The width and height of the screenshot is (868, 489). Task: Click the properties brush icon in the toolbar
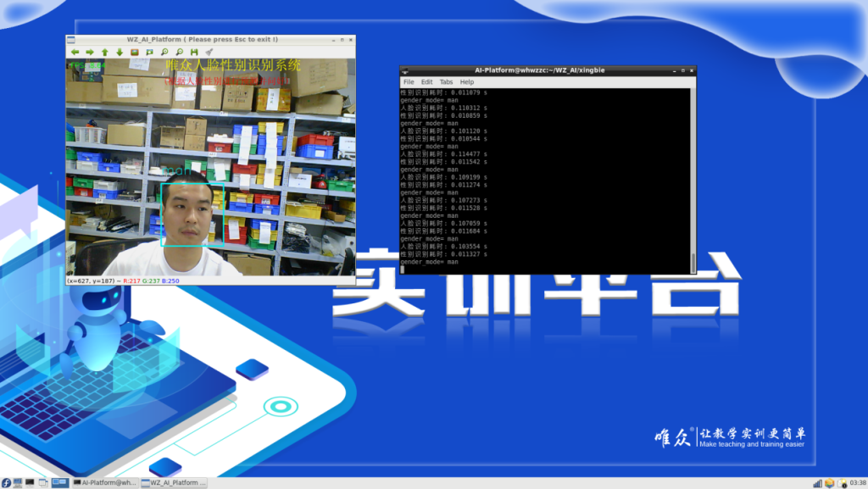coord(209,52)
